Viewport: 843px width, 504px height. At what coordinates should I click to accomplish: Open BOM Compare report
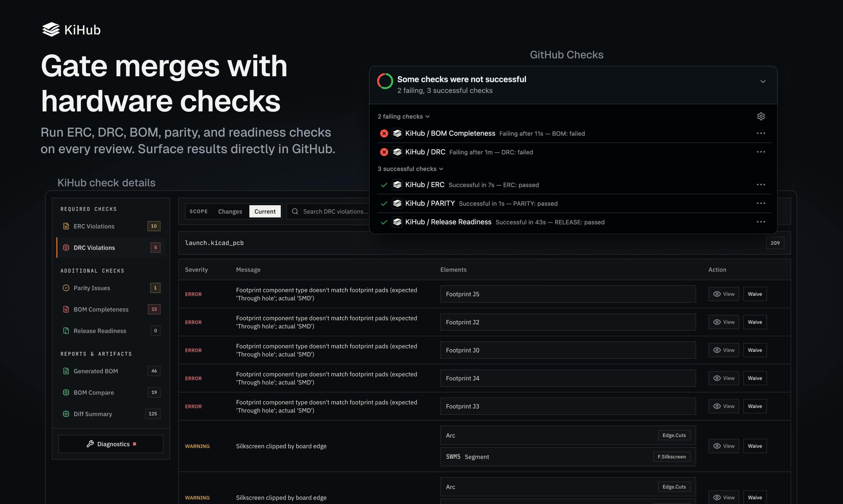click(x=111, y=392)
